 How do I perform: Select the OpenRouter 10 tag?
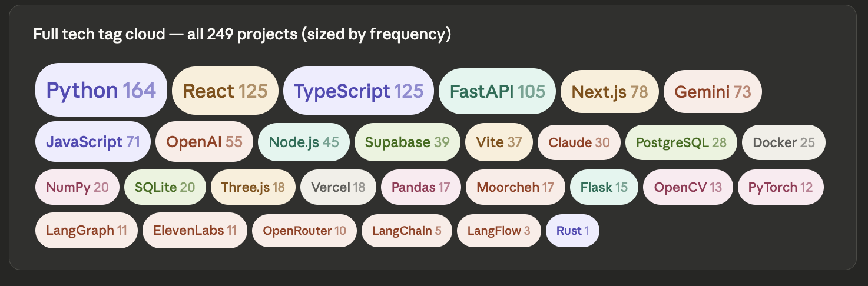304,231
